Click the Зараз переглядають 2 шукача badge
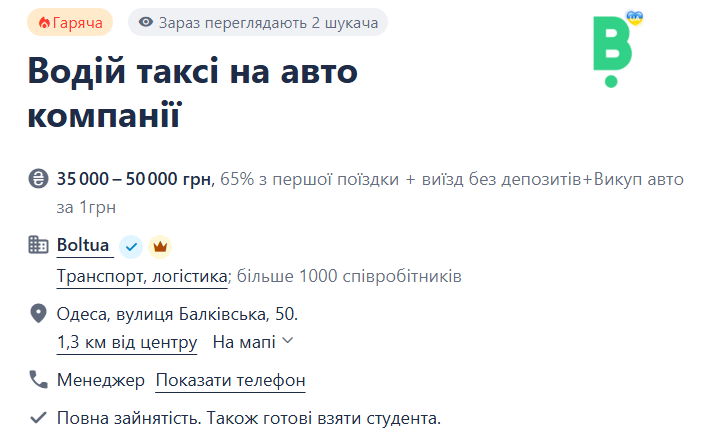 tap(258, 23)
